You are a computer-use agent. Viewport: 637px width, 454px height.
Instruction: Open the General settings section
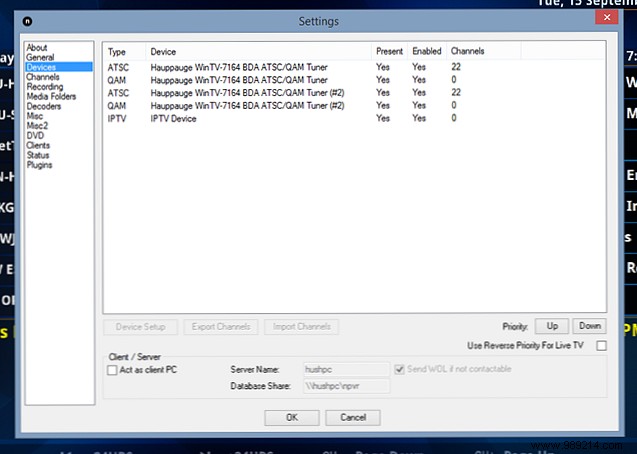click(x=40, y=58)
